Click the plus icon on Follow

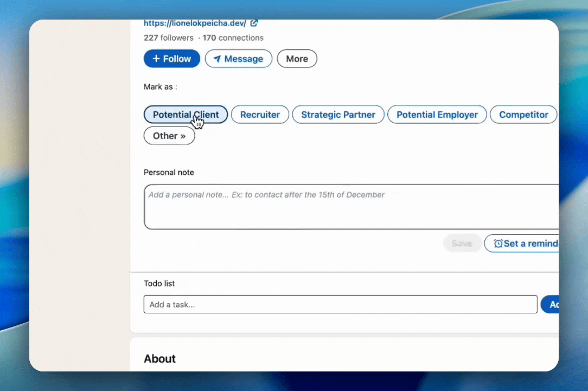point(156,59)
